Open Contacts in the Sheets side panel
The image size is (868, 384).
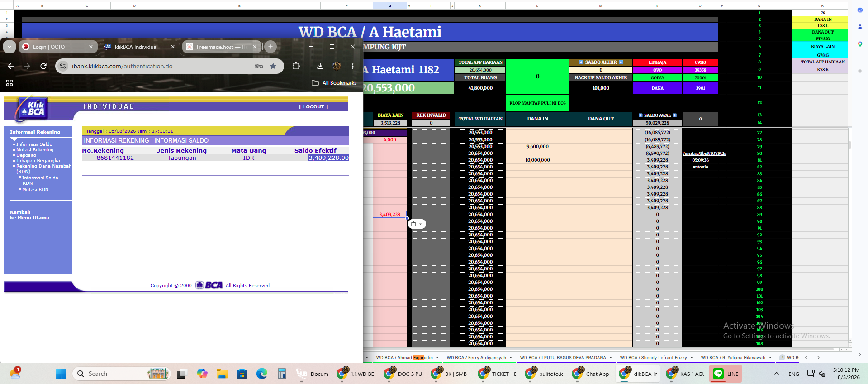(860, 27)
